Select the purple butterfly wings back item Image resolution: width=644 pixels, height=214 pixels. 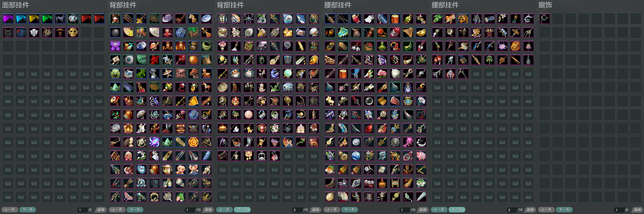click(115, 46)
